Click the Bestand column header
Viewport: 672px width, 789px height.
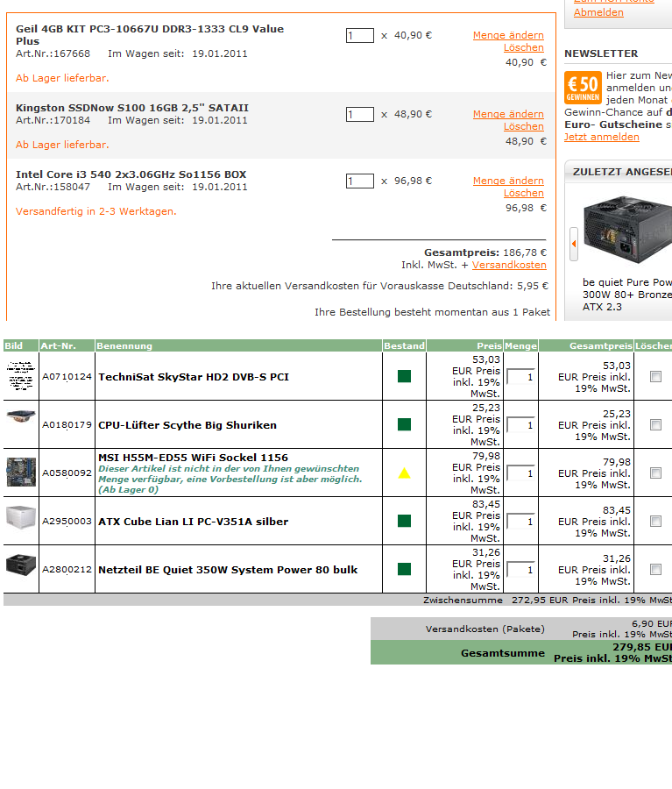click(405, 345)
